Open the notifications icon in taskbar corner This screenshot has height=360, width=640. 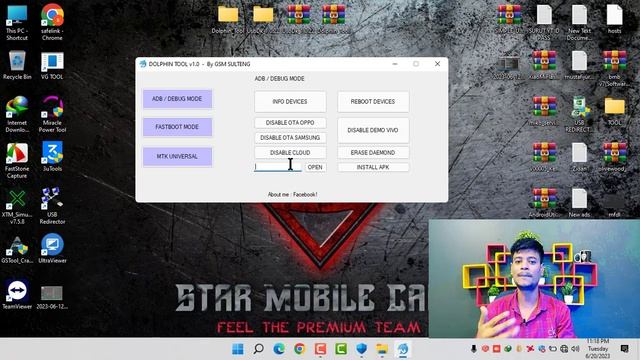pos(624,349)
